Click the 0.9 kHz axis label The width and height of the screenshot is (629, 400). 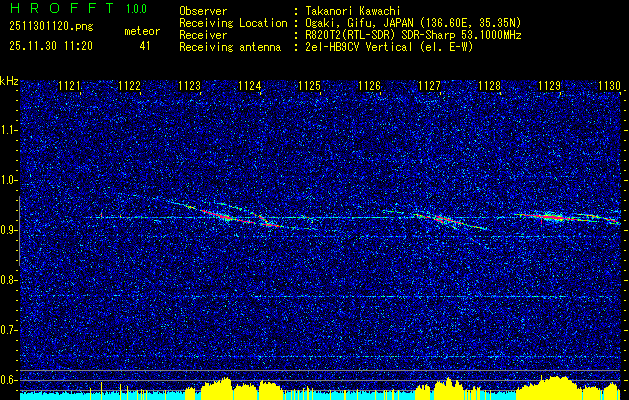[9, 230]
